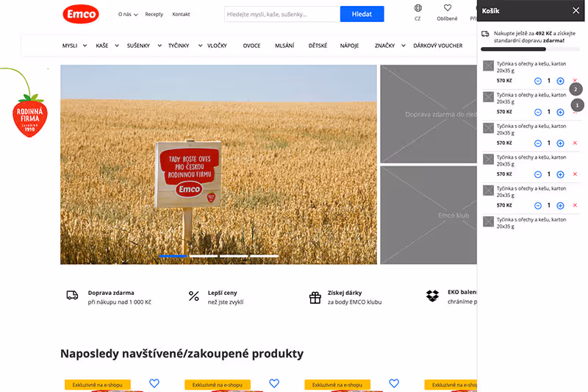
Task: Increase quantity of fifth cart item
Action: click(x=560, y=206)
